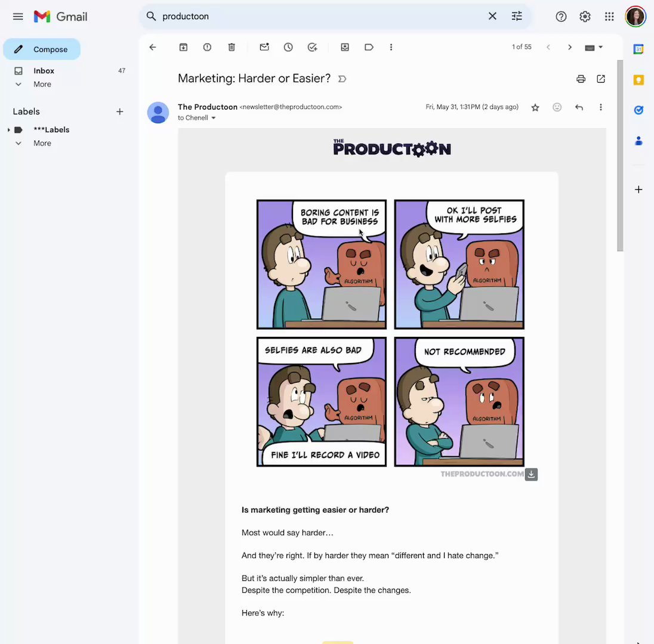Apply a label using the Labels icon

[x=369, y=47]
